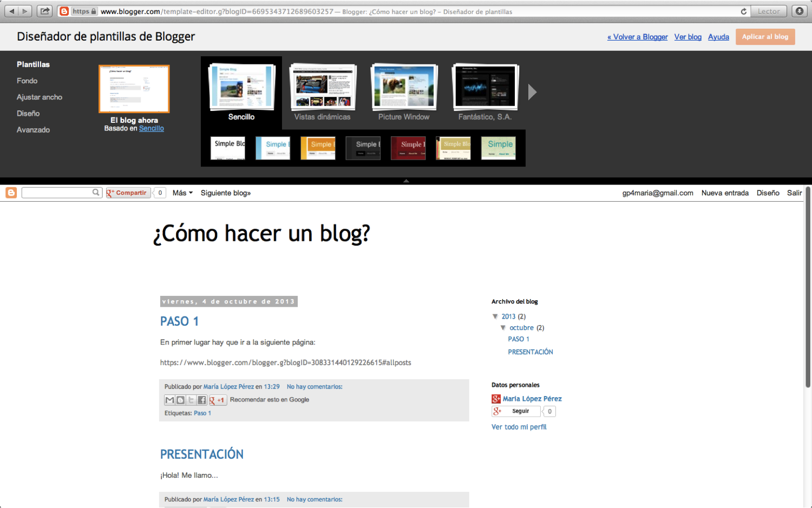Select the Picture Window template
Image resolution: width=812 pixels, height=508 pixels.
[x=404, y=93]
